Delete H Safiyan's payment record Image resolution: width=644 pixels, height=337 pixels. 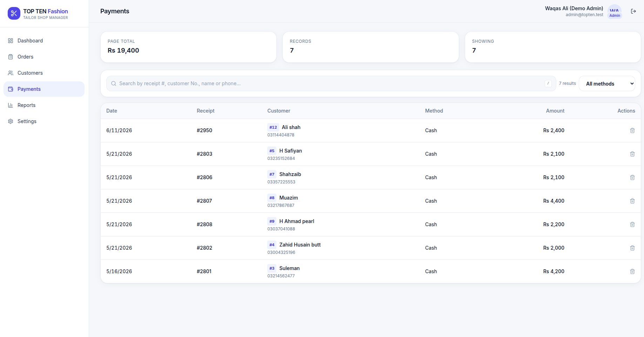[x=632, y=154]
